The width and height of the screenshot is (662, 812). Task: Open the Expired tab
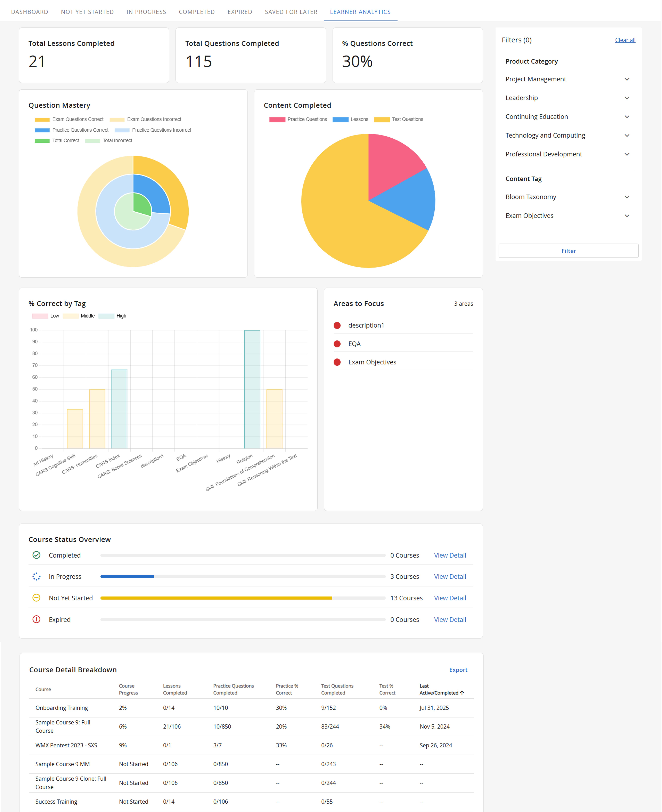[240, 12]
